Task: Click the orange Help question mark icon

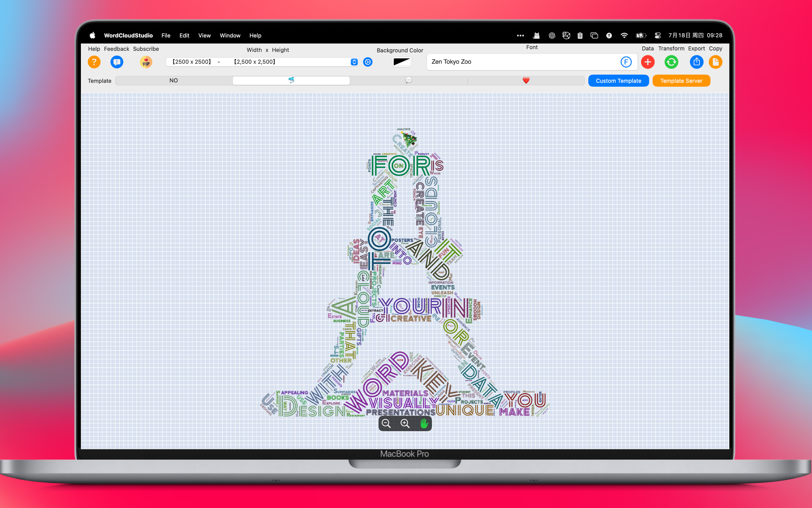Action: (x=94, y=62)
